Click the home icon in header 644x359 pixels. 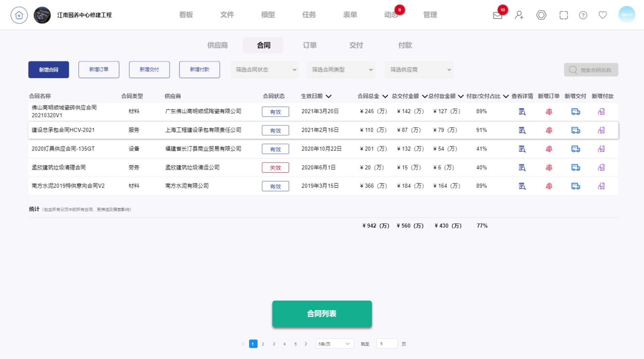[19, 15]
